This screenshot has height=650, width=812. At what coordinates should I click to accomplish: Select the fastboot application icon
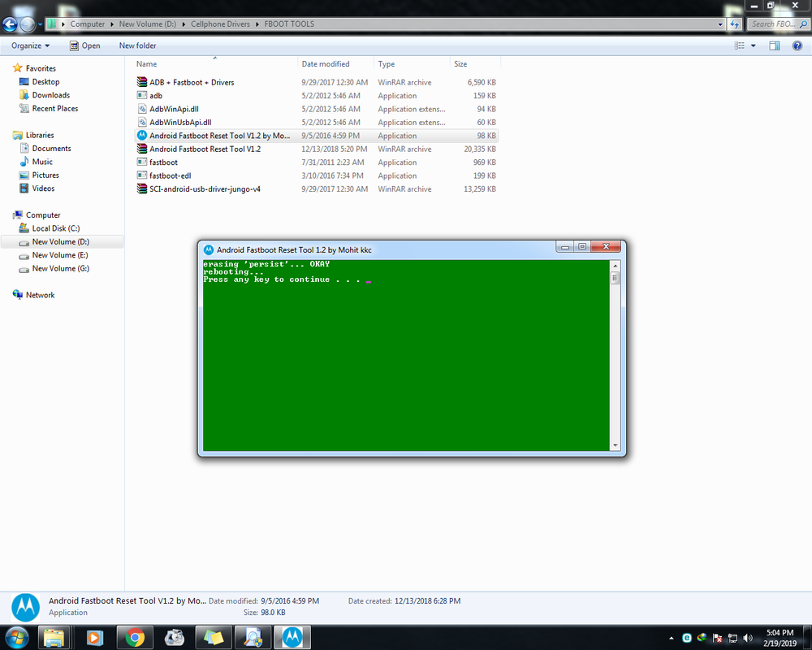pos(142,162)
